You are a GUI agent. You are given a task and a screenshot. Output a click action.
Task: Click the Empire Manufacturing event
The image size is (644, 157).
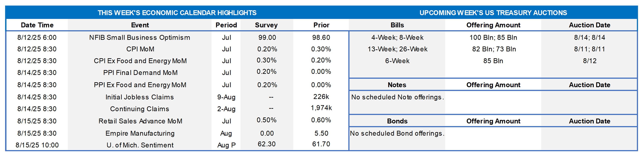click(x=140, y=133)
